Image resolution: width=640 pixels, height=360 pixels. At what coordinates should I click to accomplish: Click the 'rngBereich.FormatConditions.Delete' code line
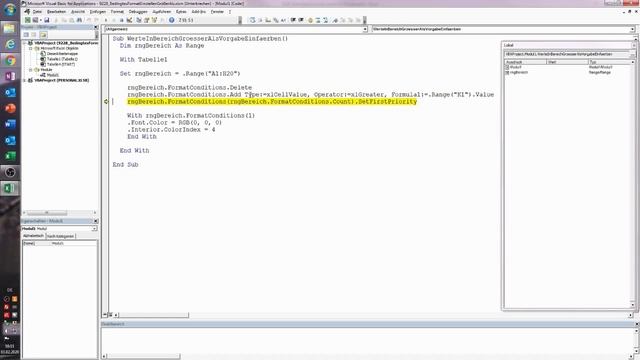point(189,87)
